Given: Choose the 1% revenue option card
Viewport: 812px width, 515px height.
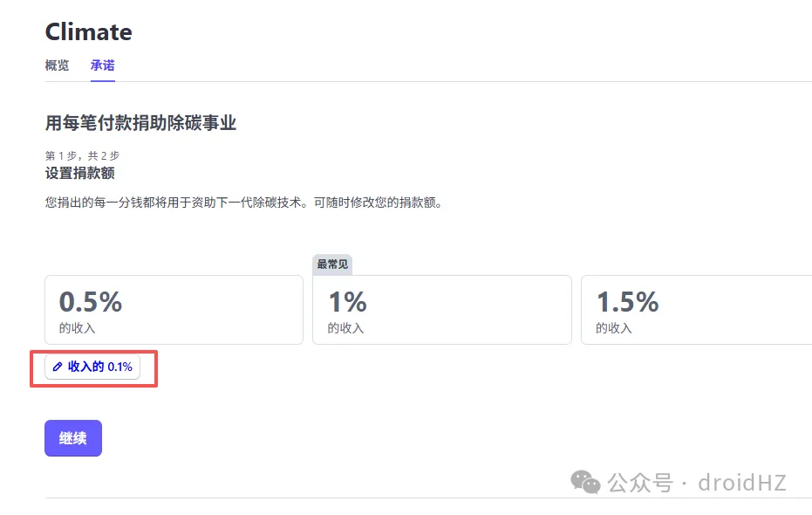Looking at the screenshot, I should 441,310.
